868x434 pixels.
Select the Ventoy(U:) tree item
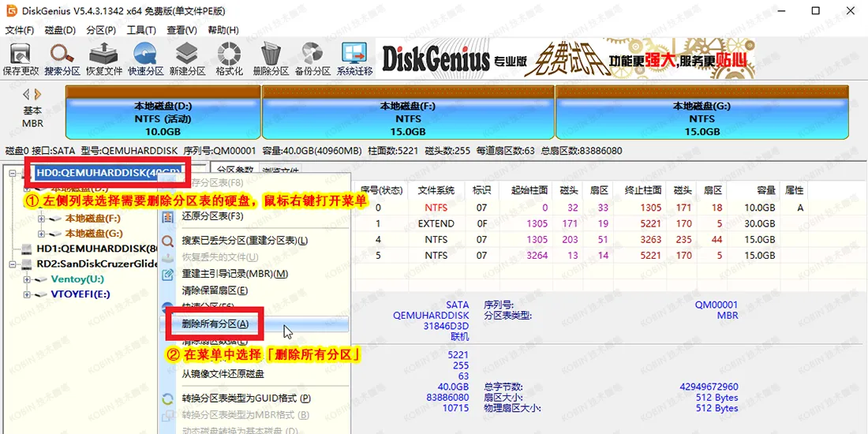[x=77, y=279]
